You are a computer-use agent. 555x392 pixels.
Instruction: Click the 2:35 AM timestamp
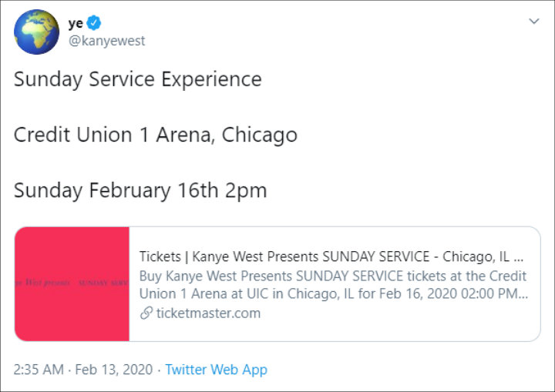[x=39, y=370]
